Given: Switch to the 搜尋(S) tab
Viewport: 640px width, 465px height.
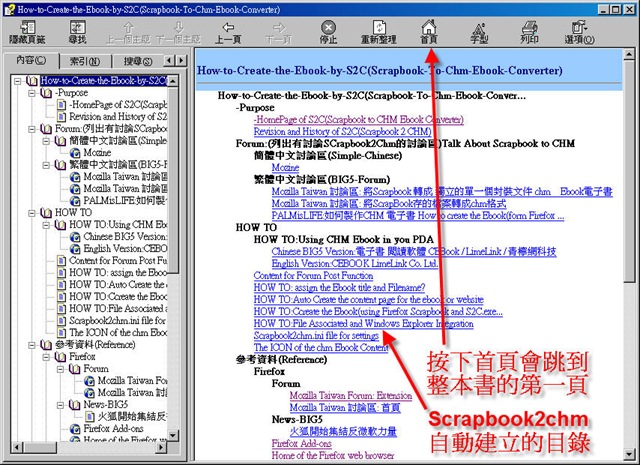Looking at the screenshot, I should [x=138, y=62].
